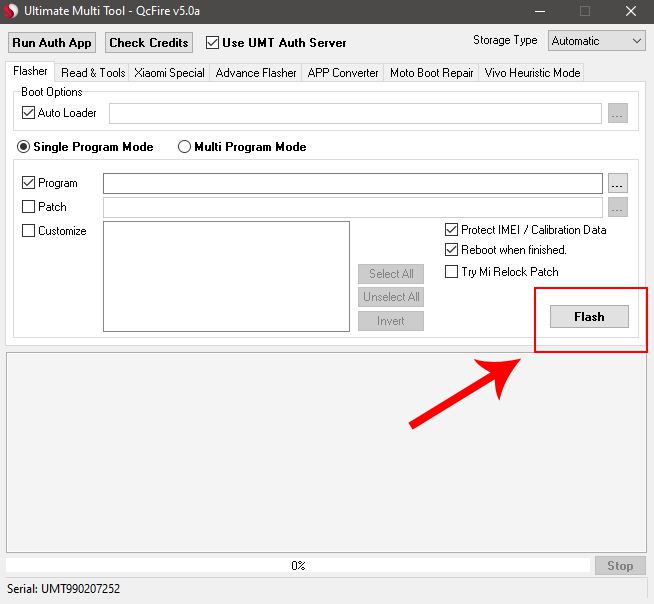The height and width of the screenshot is (604, 654).
Task: Minimize the QcFire window
Action: (x=540, y=11)
